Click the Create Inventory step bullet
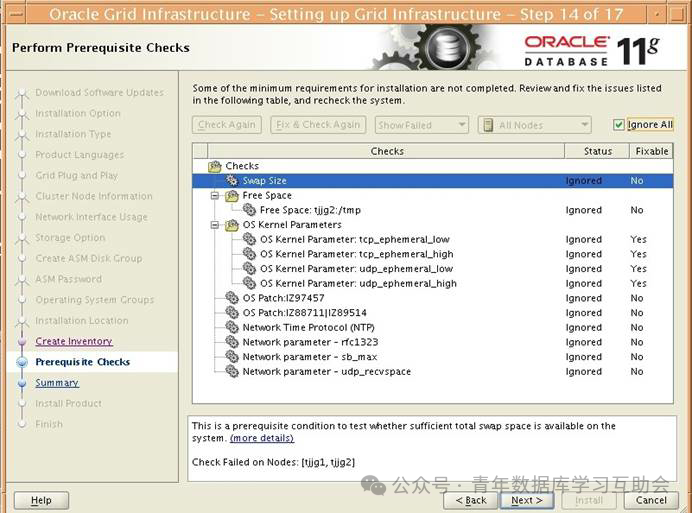The width and height of the screenshot is (692, 513). pos(22,341)
